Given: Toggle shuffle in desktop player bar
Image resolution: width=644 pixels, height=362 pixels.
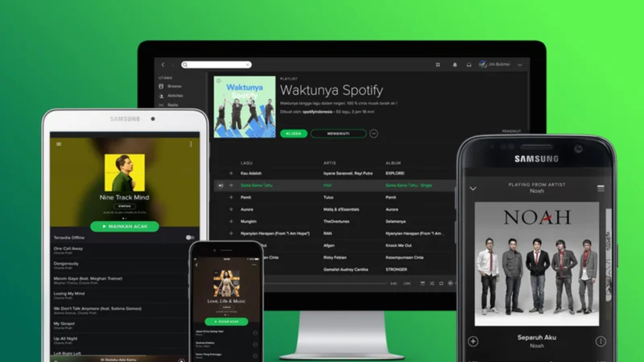Looking at the screenshot, I should [x=431, y=283].
